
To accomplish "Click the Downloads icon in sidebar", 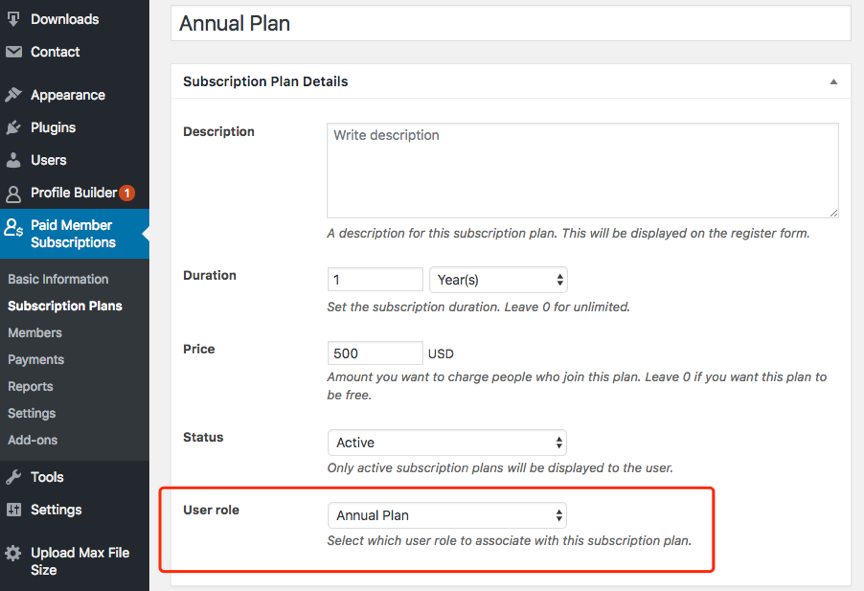I will (x=13, y=19).
